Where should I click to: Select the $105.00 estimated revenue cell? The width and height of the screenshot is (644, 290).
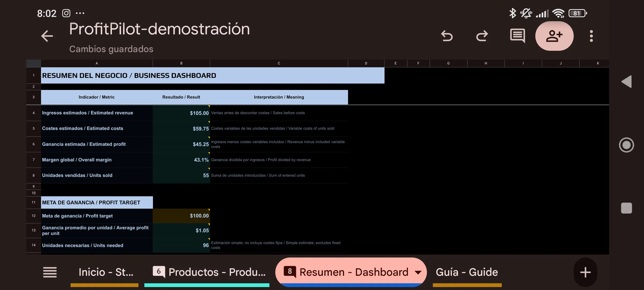181,113
